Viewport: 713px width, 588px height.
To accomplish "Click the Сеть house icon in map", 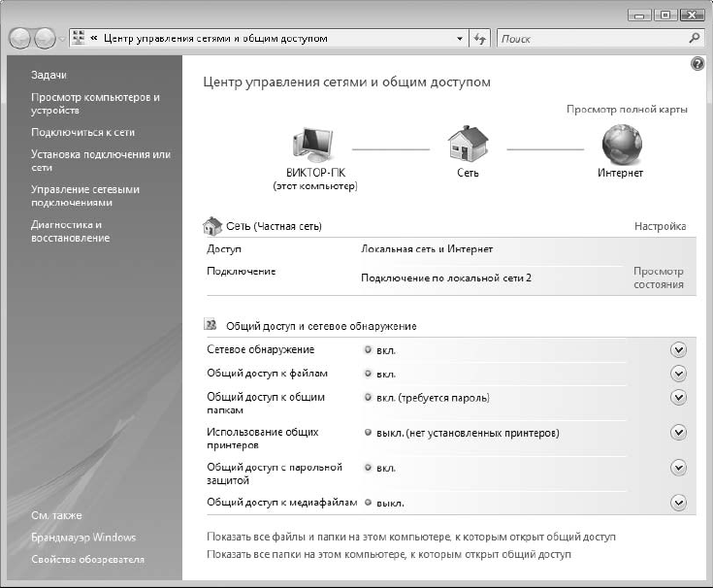I will (x=468, y=146).
